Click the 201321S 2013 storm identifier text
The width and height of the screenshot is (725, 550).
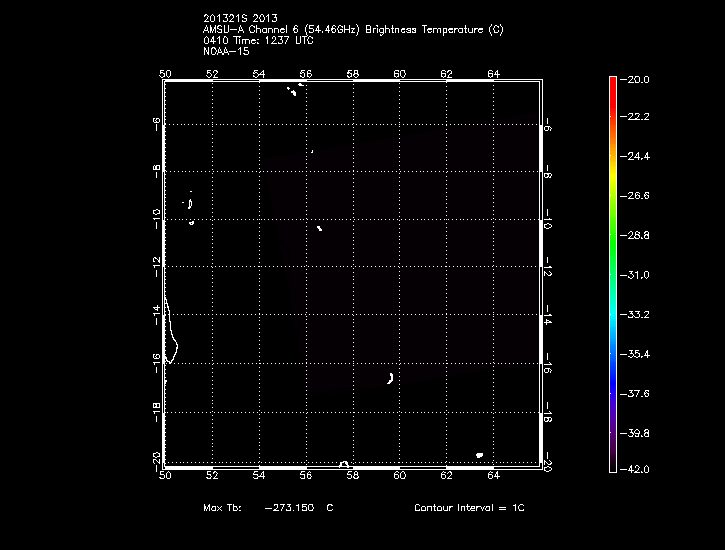[240, 18]
